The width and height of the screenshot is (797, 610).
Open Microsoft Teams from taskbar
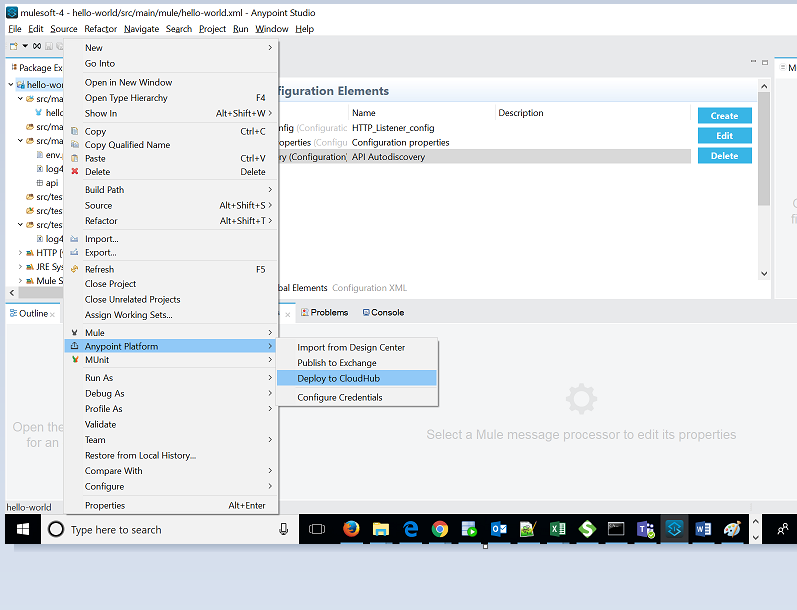click(x=646, y=529)
